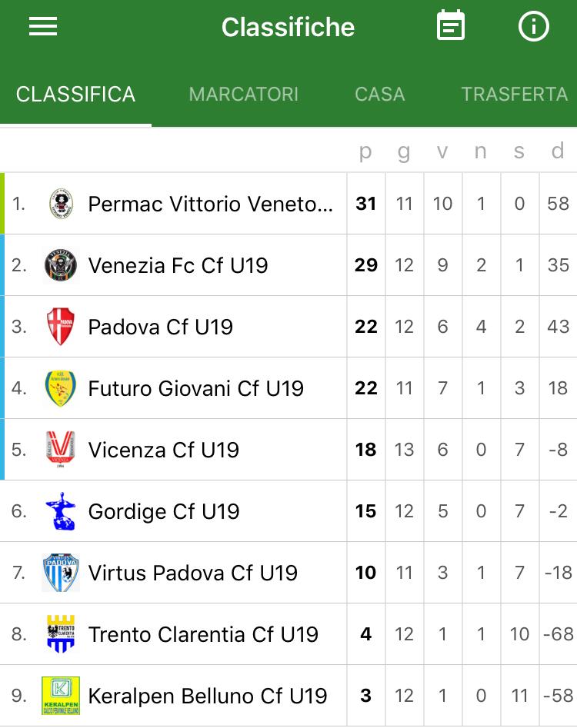Open Keralpen Belluno Cf U19 team name
The width and height of the screenshot is (577, 728).
tap(208, 696)
